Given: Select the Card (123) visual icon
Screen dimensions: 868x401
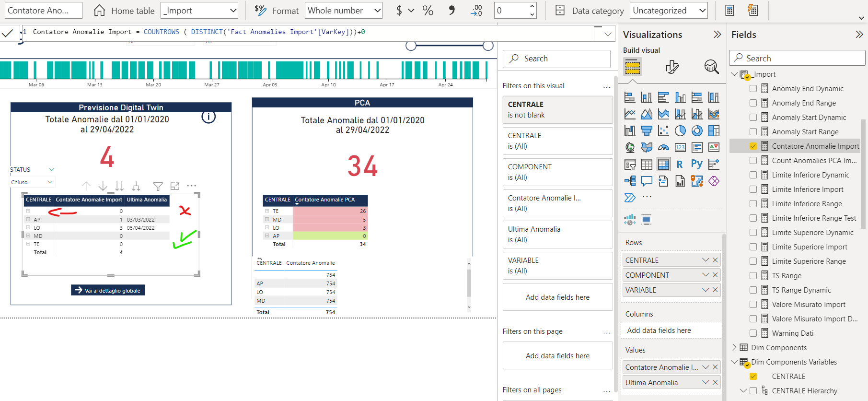Looking at the screenshot, I should coord(680,147).
